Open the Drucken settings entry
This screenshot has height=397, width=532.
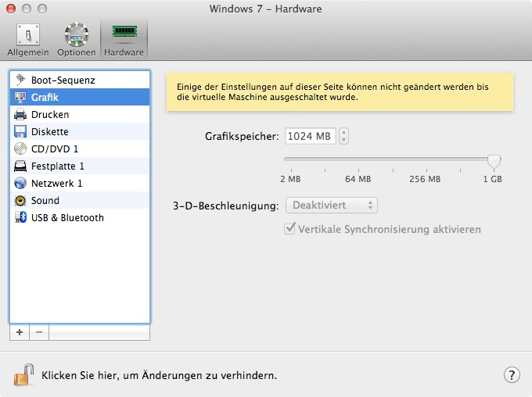pyautogui.click(x=80, y=115)
